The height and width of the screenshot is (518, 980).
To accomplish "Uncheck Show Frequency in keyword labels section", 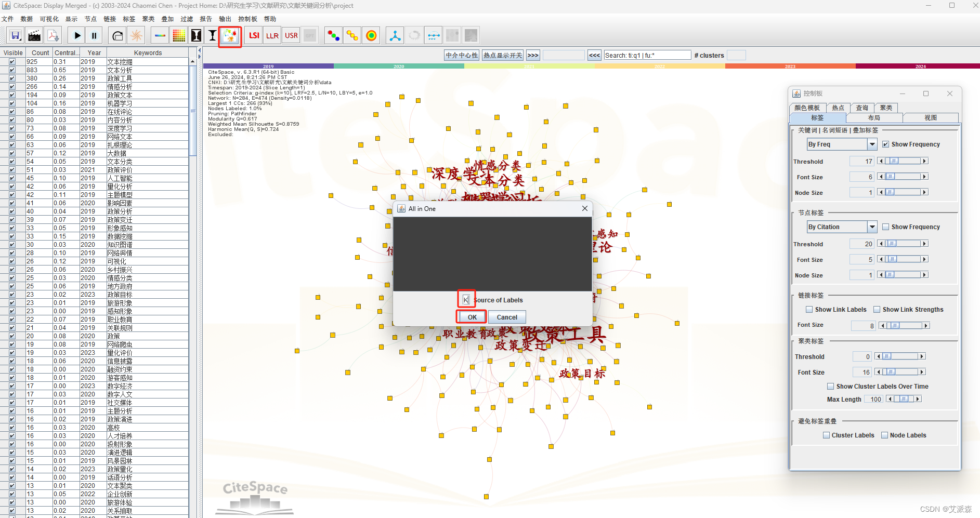I will [x=885, y=144].
